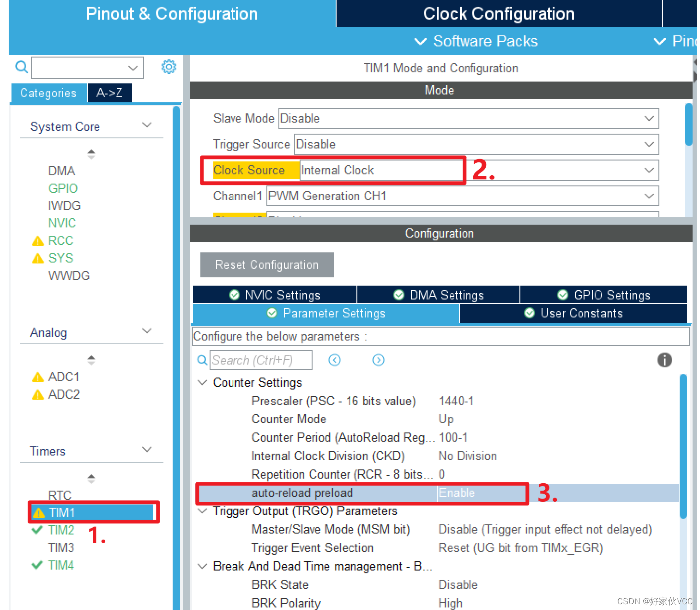
Task: Select GPIO in System Core list
Action: (63, 188)
